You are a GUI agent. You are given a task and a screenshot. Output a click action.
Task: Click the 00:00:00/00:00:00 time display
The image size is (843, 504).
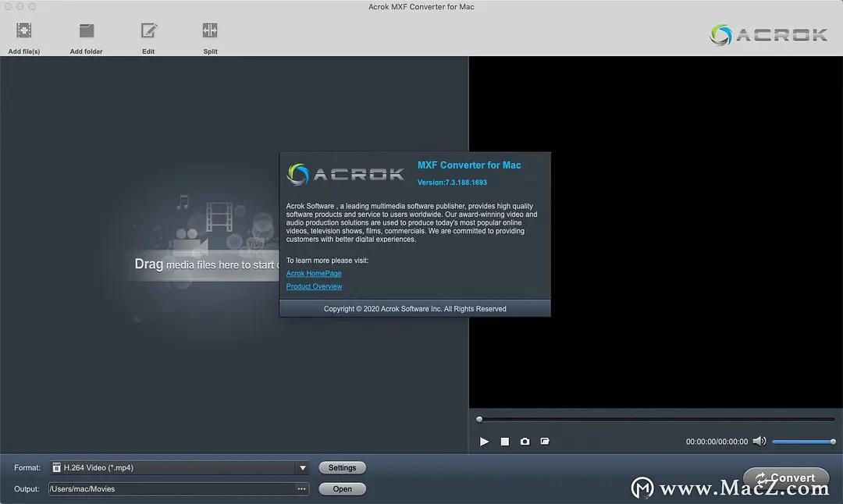717,442
